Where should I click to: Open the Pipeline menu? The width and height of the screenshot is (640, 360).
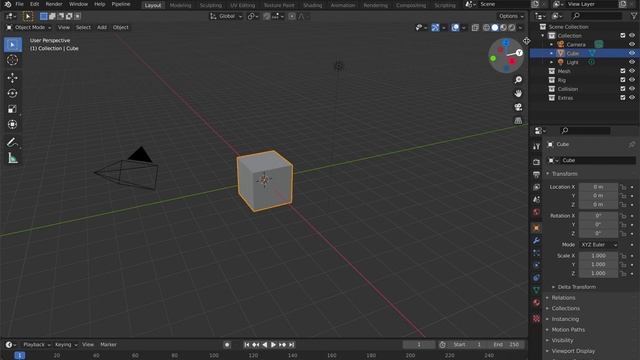[x=121, y=4]
